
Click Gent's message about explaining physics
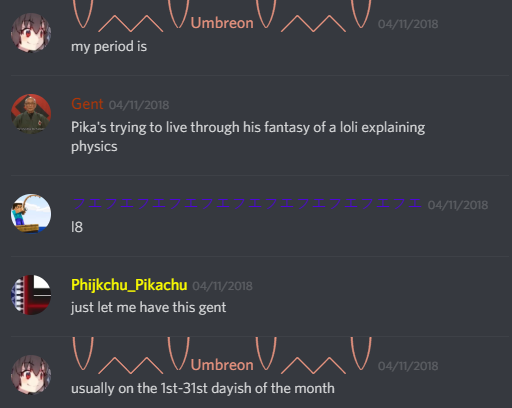coord(248,137)
